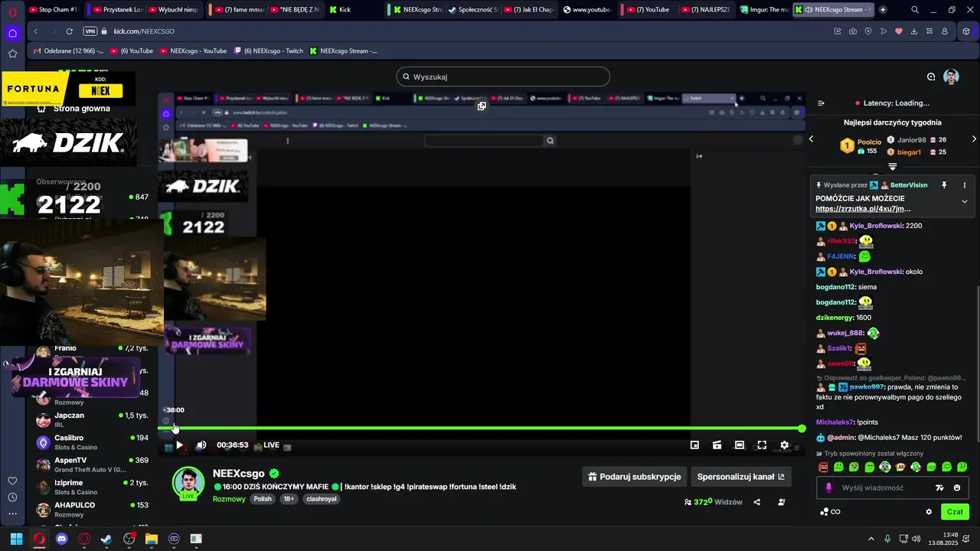Enter fullscreen mode on the player
980x551 pixels.
[x=762, y=445]
